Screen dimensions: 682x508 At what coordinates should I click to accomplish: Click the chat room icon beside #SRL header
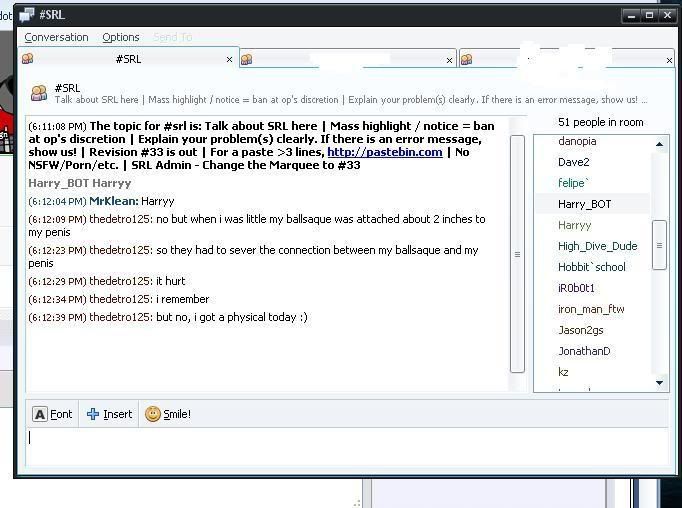tap(39, 93)
